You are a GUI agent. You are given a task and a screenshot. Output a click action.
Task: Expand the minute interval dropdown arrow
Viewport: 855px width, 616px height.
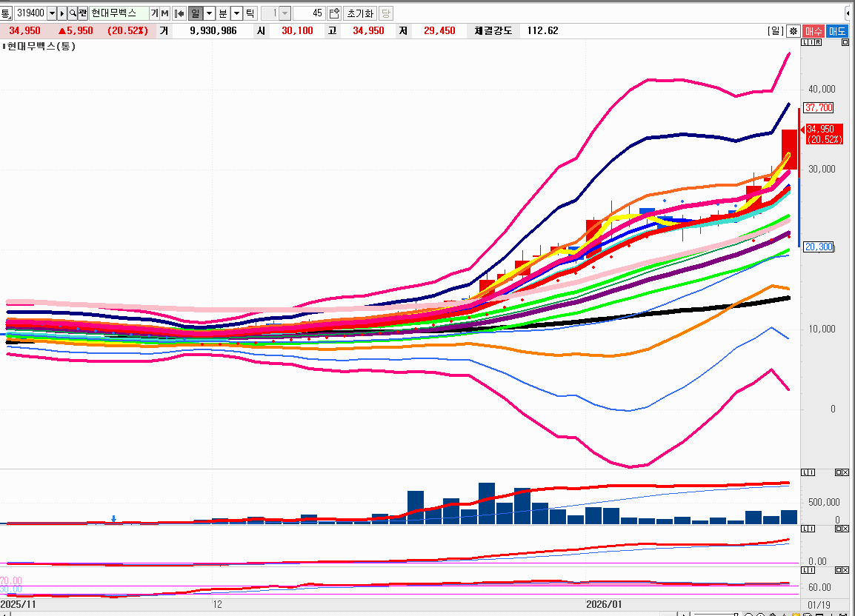pyautogui.click(x=236, y=13)
